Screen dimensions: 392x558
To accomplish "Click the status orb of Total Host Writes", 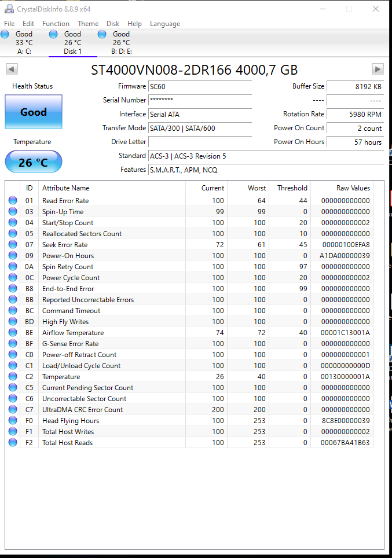I will pos(13,432).
